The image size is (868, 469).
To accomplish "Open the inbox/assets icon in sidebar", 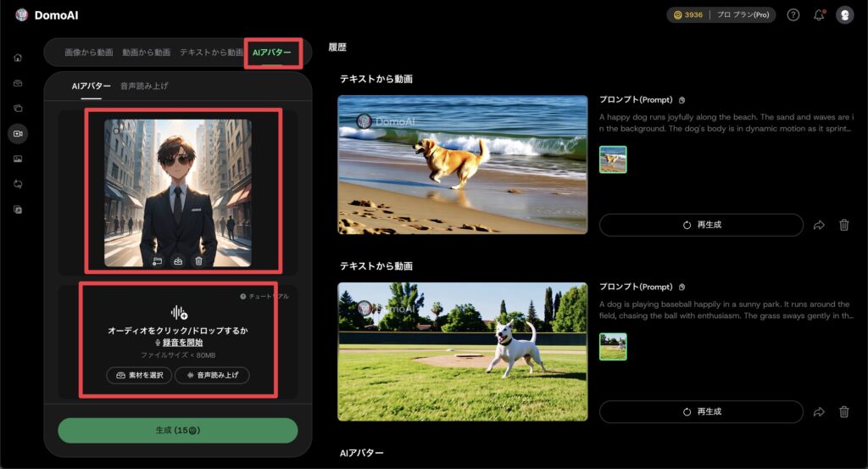I will 18,83.
